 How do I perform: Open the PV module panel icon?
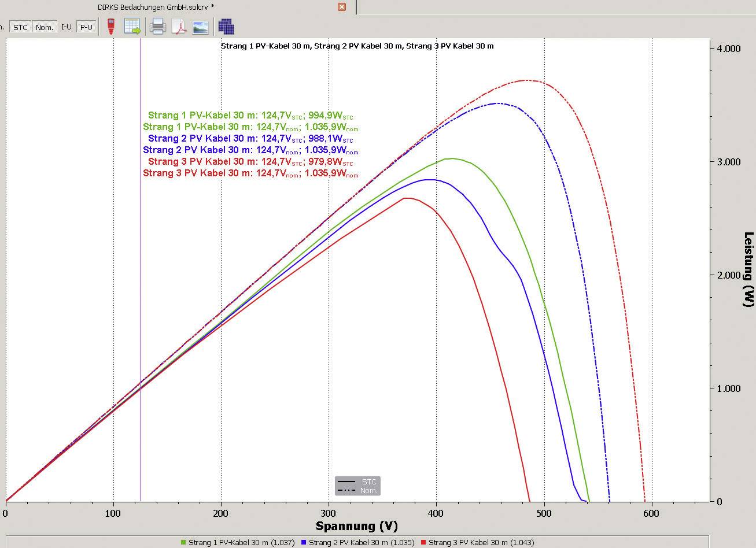pyautogui.click(x=226, y=26)
